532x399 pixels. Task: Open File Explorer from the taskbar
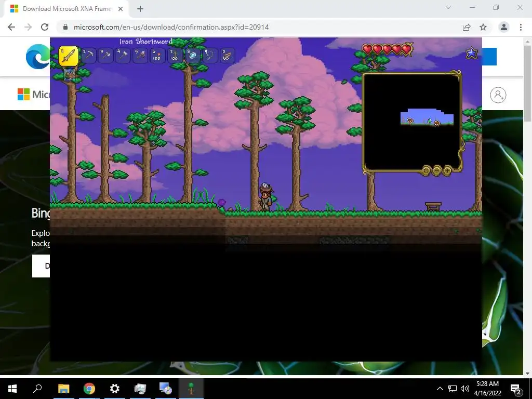(64, 389)
